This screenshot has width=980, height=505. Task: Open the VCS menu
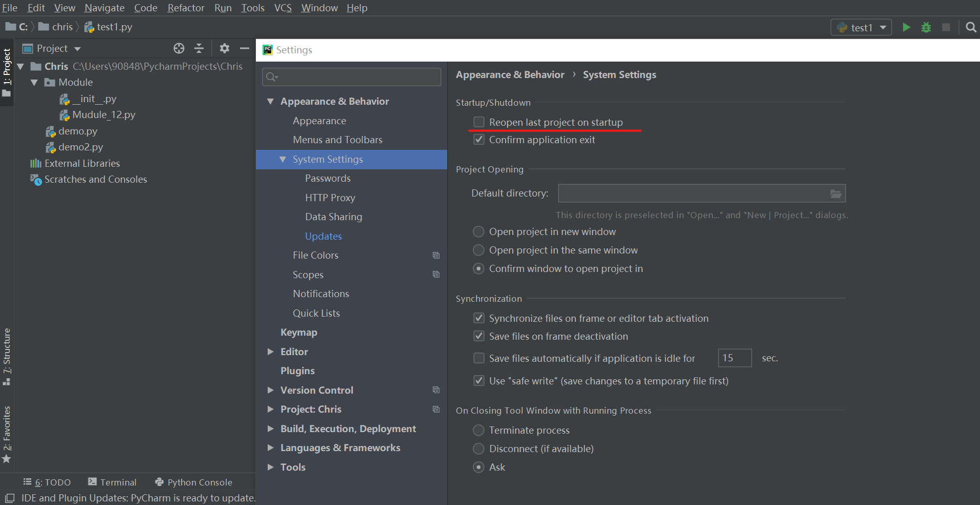pos(283,8)
